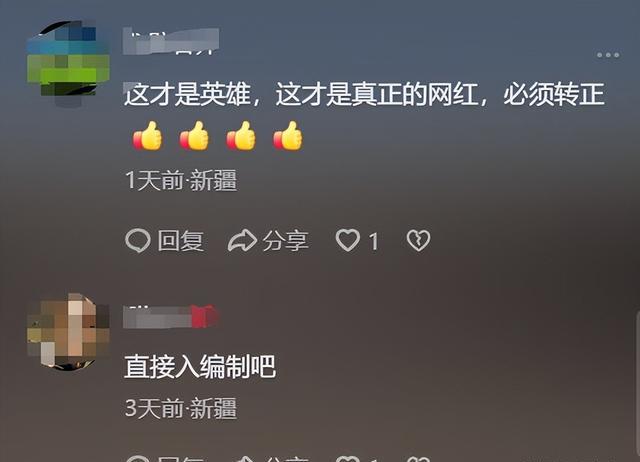Click the speech-bubble reply icon under the 新疆 1天前 comment
Screen dimensions: 640x462
click(138, 240)
